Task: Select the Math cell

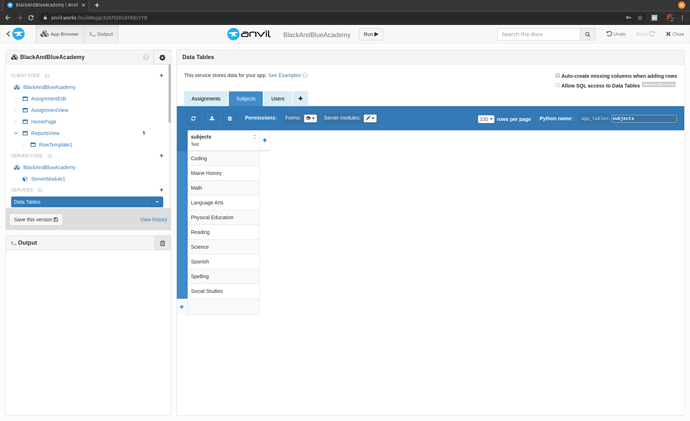Action: tap(224, 188)
